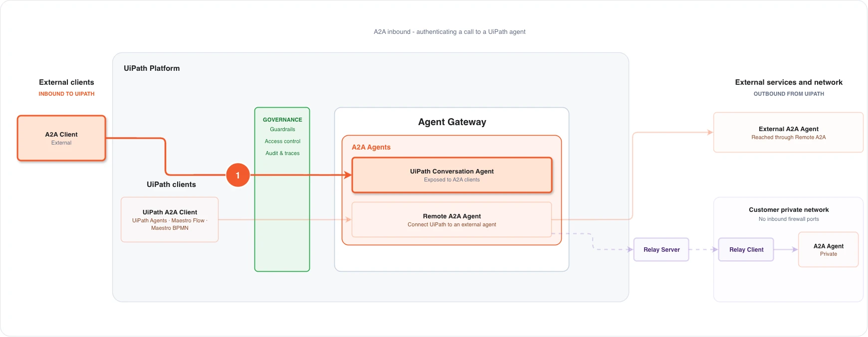Click the A2A Agents group label
The image size is (868, 337).
tap(371, 147)
